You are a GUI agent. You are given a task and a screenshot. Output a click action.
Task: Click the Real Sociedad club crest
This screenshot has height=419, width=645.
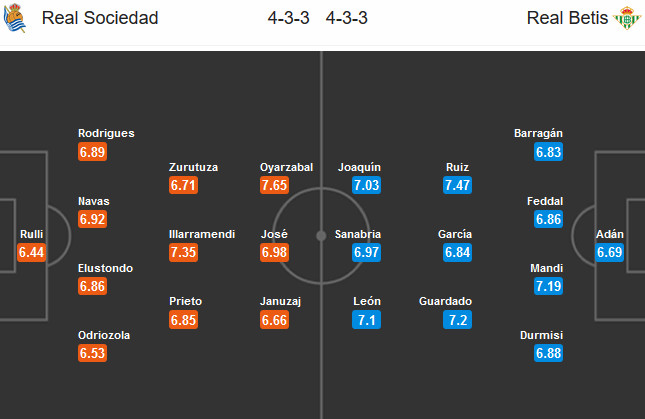tap(15, 18)
